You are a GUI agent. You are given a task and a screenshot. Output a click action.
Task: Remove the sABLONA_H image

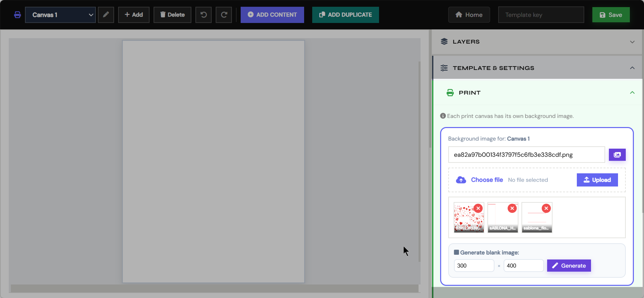coord(512,208)
